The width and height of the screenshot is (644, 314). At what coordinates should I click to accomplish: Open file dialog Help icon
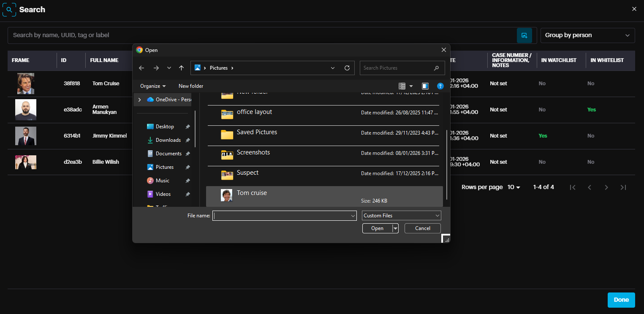tap(440, 86)
